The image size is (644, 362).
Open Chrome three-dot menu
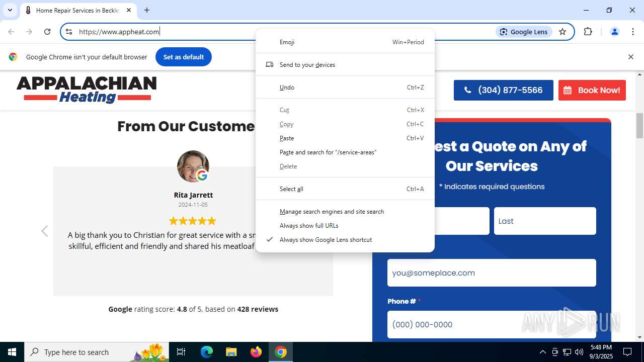pyautogui.click(x=633, y=32)
